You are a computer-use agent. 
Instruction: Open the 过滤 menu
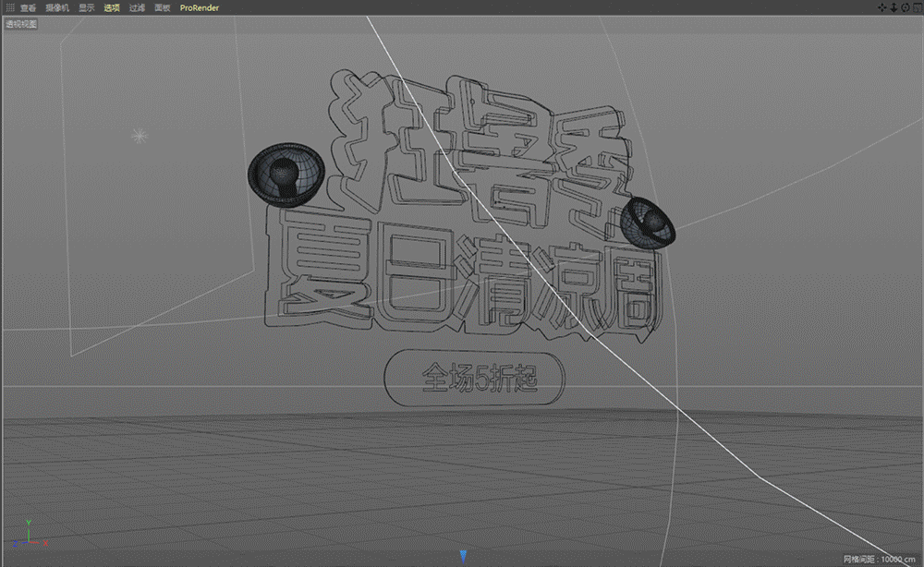pos(137,7)
